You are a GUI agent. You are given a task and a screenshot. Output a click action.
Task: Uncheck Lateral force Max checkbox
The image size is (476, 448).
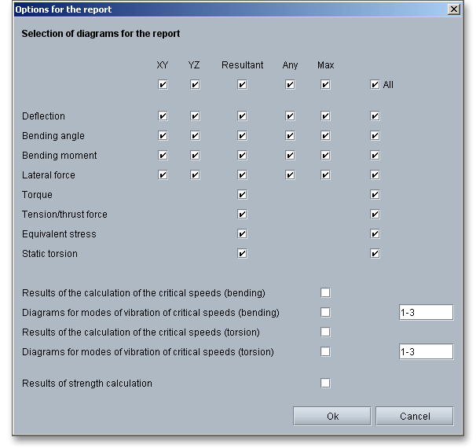click(x=325, y=175)
